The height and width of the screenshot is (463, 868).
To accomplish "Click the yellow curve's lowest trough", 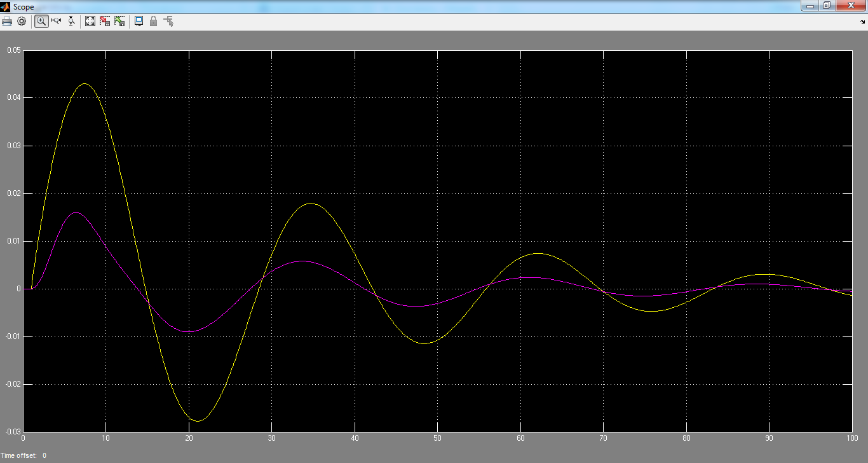I will point(196,421).
